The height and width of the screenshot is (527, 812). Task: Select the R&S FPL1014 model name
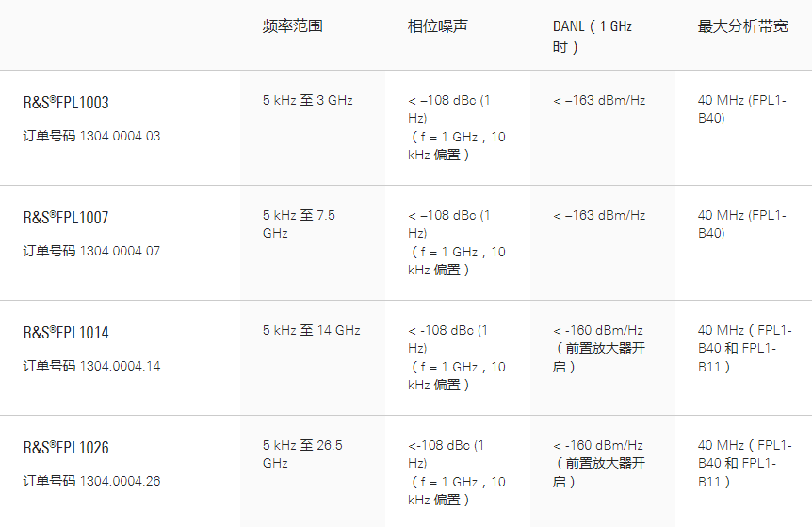pos(66,333)
